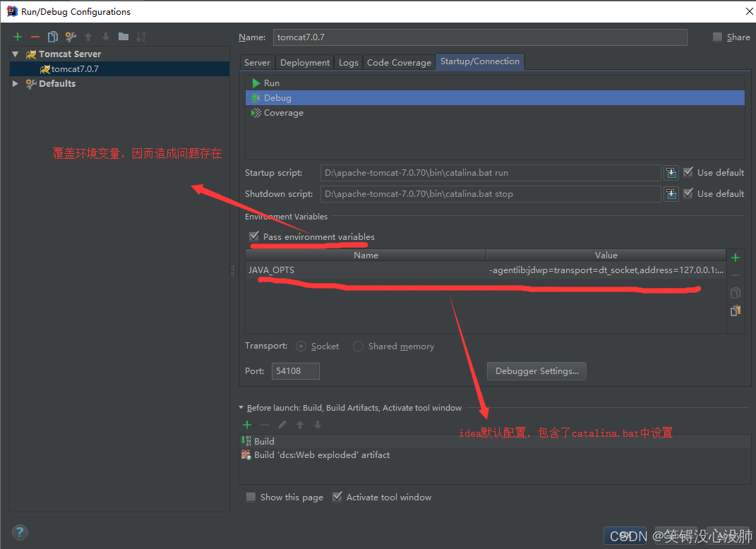Open help with question mark button

point(20,532)
